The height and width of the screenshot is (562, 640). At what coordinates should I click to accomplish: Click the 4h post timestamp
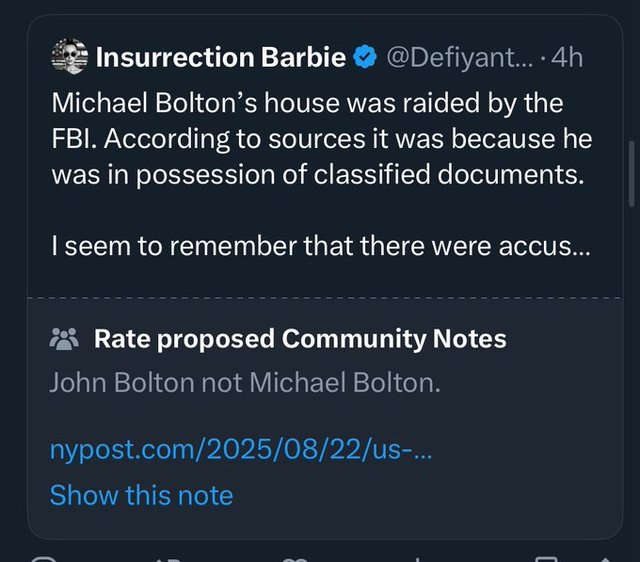click(x=565, y=58)
